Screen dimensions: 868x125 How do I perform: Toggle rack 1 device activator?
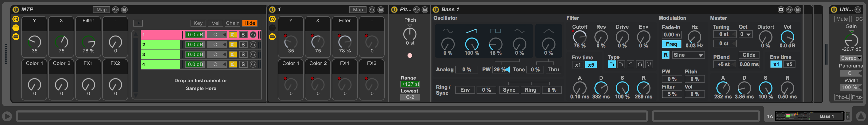point(272,9)
